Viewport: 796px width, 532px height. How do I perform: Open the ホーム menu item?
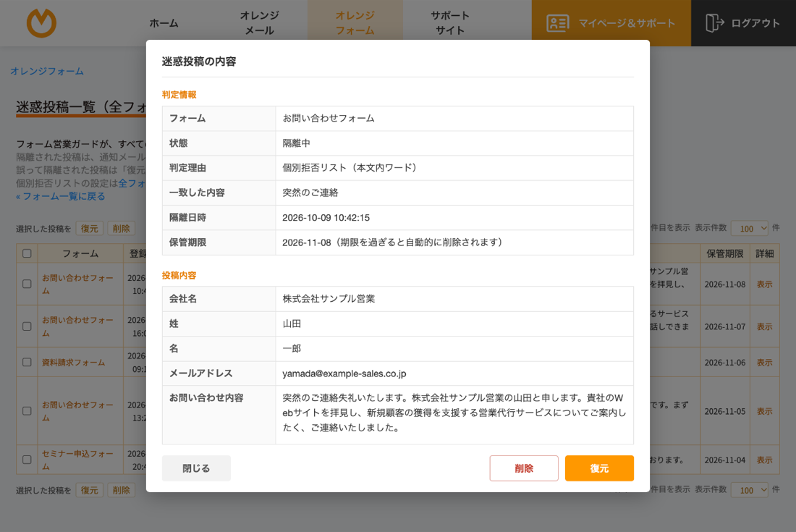164,23
